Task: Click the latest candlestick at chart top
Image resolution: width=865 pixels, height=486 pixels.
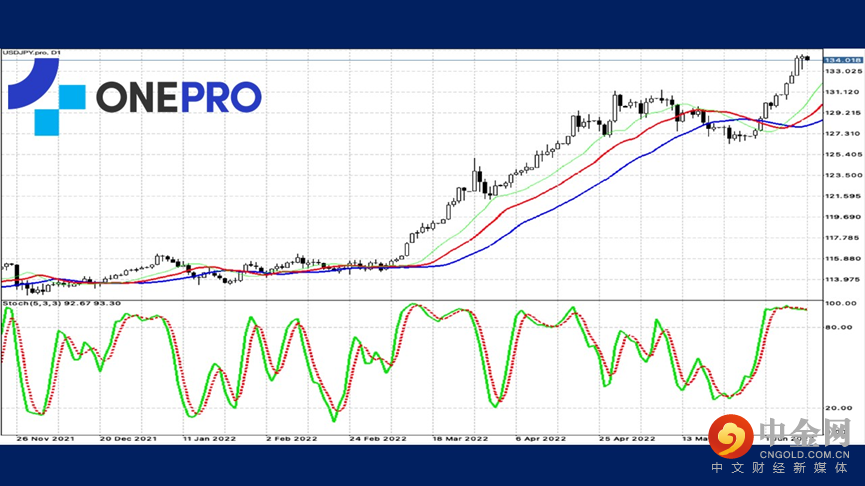Action: [x=808, y=58]
